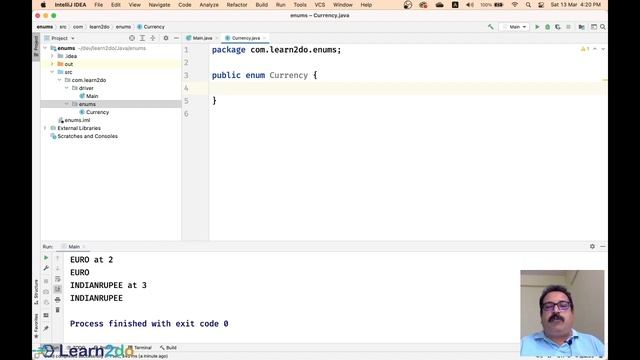Toggle the Project side tool button
640x360 pixels.
point(36,47)
